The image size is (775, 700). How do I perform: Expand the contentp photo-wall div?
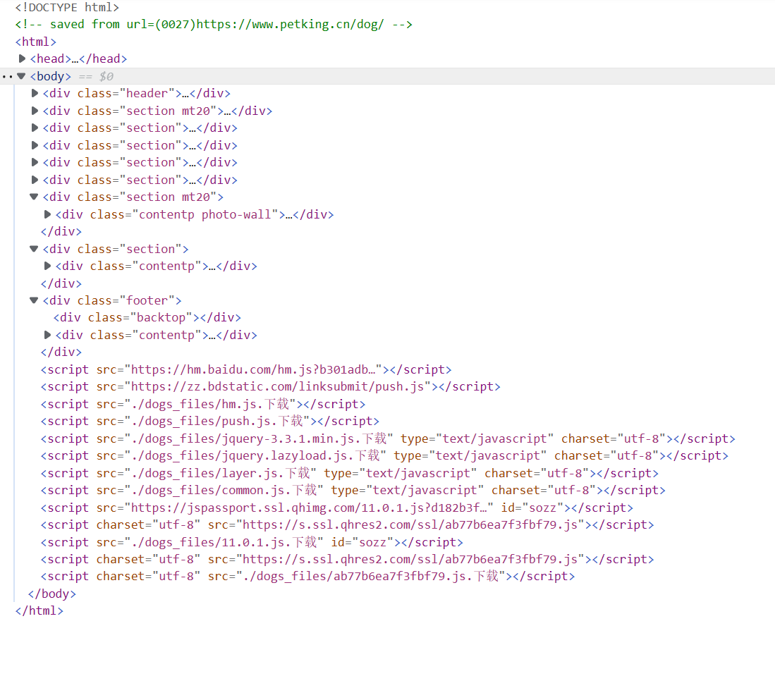tap(47, 214)
